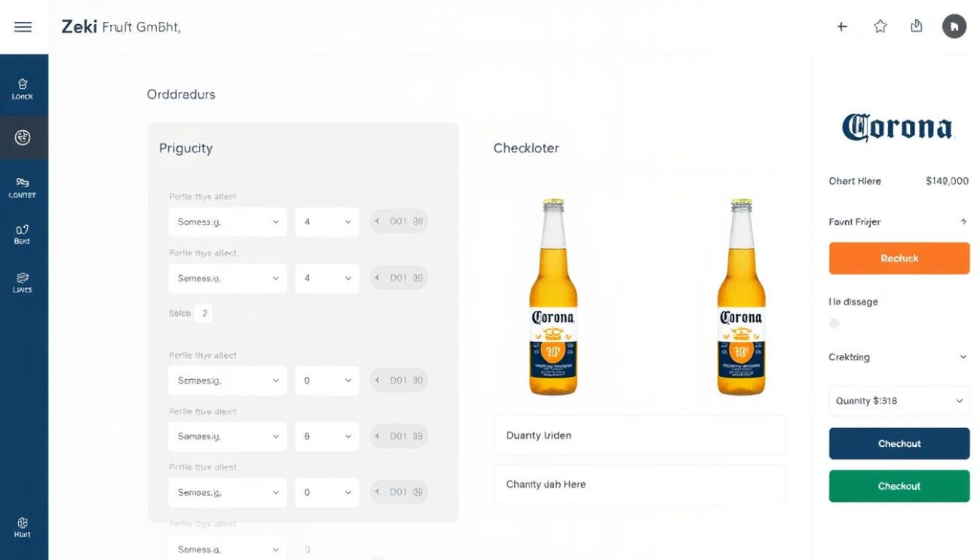This screenshot has width=980, height=560.
Task: Open the value 0 dropdown beside Semoes.g
Action: pyautogui.click(x=327, y=492)
